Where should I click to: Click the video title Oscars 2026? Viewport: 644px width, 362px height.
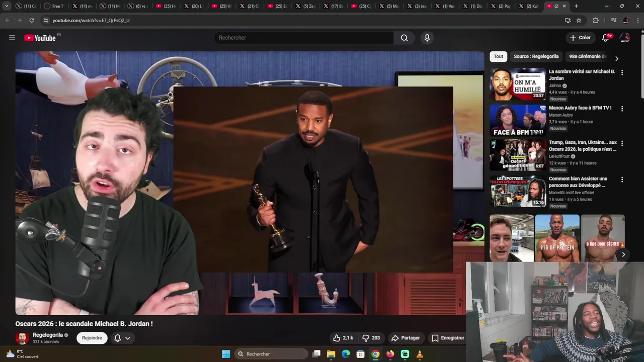coord(84,324)
